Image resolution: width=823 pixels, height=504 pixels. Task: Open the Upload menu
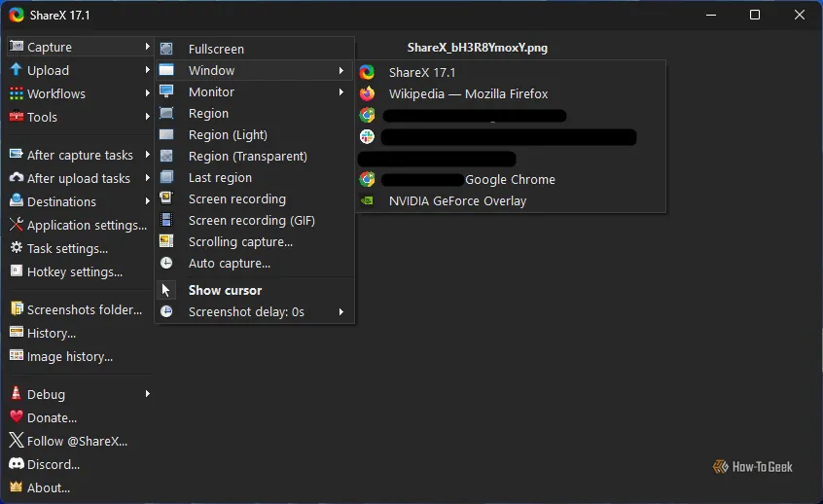(48, 70)
